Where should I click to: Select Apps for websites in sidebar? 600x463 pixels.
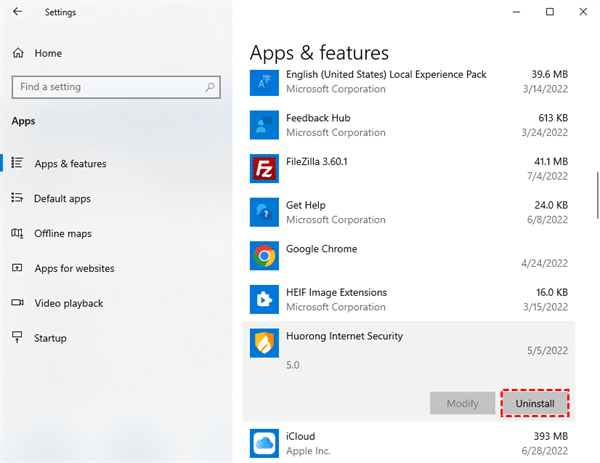pyautogui.click(x=73, y=268)
